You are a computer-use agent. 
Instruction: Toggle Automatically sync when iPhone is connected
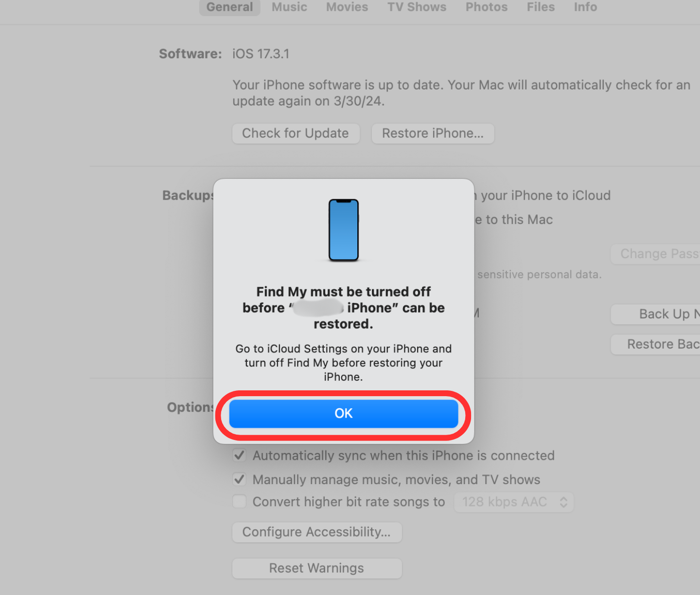point(239,455)
